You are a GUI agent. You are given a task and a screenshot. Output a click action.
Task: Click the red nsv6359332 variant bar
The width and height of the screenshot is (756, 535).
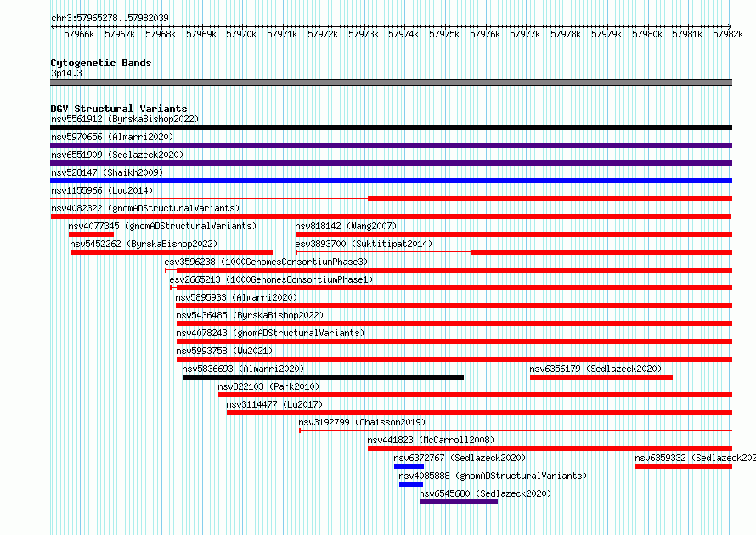click(x=684, y=466)
